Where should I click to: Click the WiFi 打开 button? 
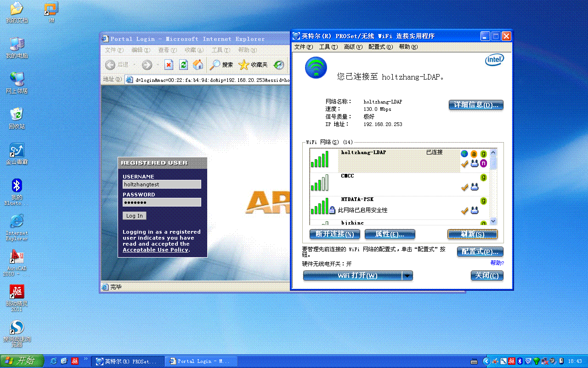(x=352, y=276)
